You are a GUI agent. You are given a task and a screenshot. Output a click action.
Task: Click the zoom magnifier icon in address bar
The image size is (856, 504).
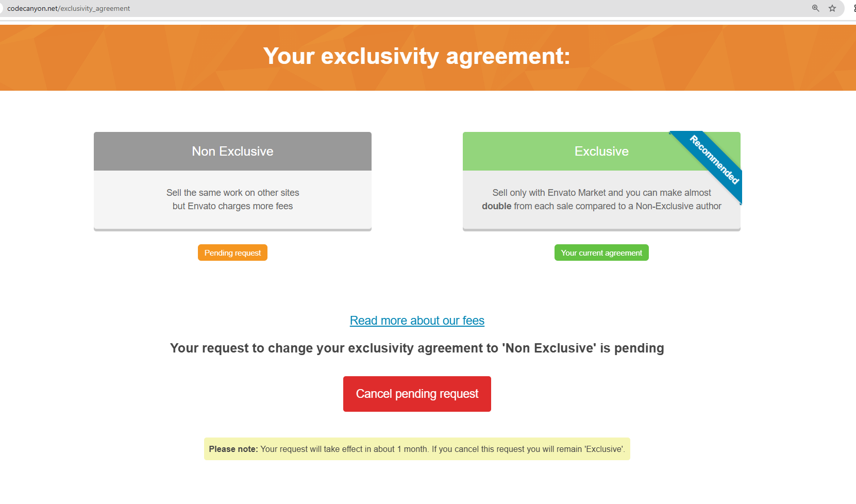click(815, 8)
